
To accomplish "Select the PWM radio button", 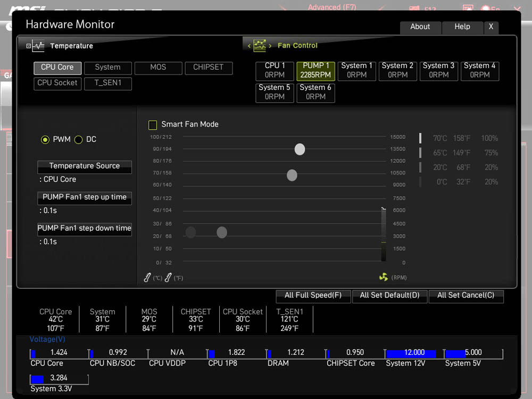I will (x=45, y=139).
